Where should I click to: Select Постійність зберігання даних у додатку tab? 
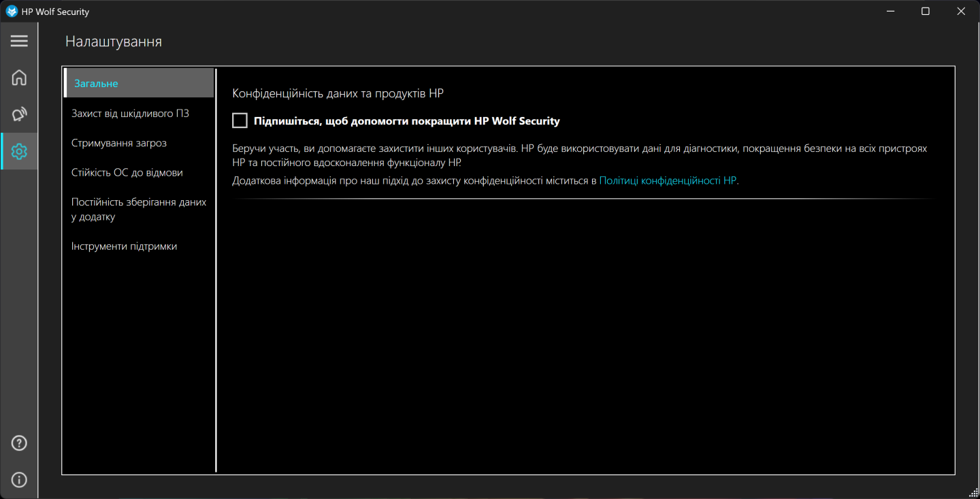tap(139, 210)
